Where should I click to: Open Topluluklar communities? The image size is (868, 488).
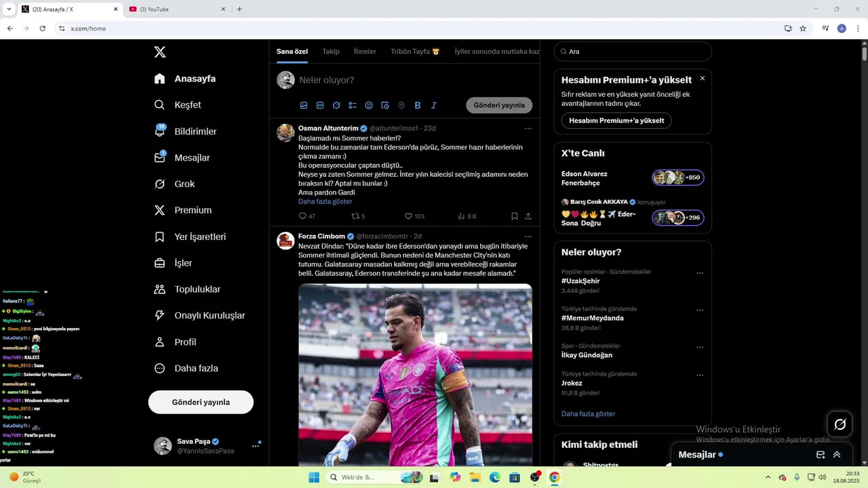click(187, 289)
